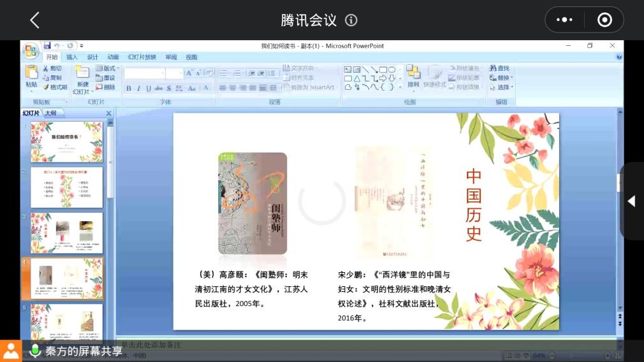Toggle underline text formatting
This screenshot has width=644, height=362.
coord(148,88)
